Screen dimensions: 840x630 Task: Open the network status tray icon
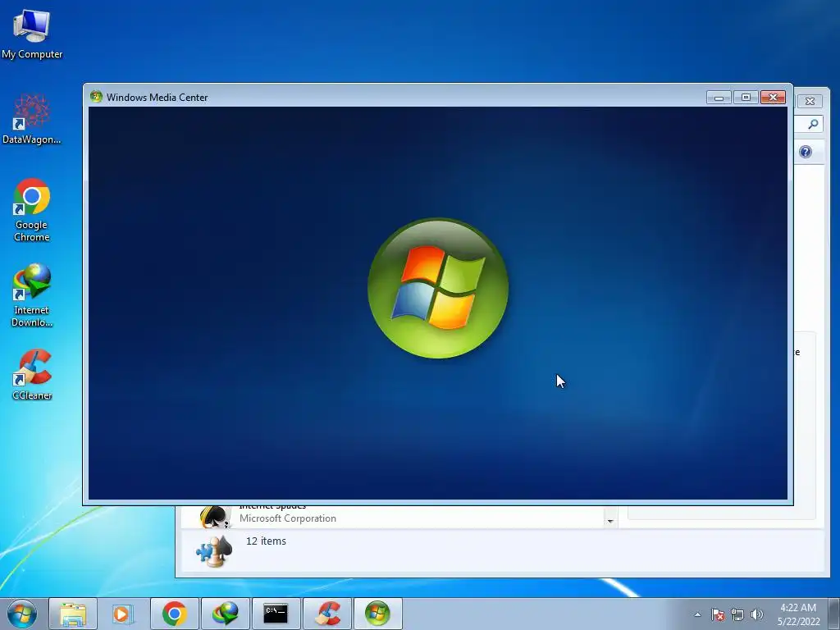pyautogui.click(x=737, y=614)
